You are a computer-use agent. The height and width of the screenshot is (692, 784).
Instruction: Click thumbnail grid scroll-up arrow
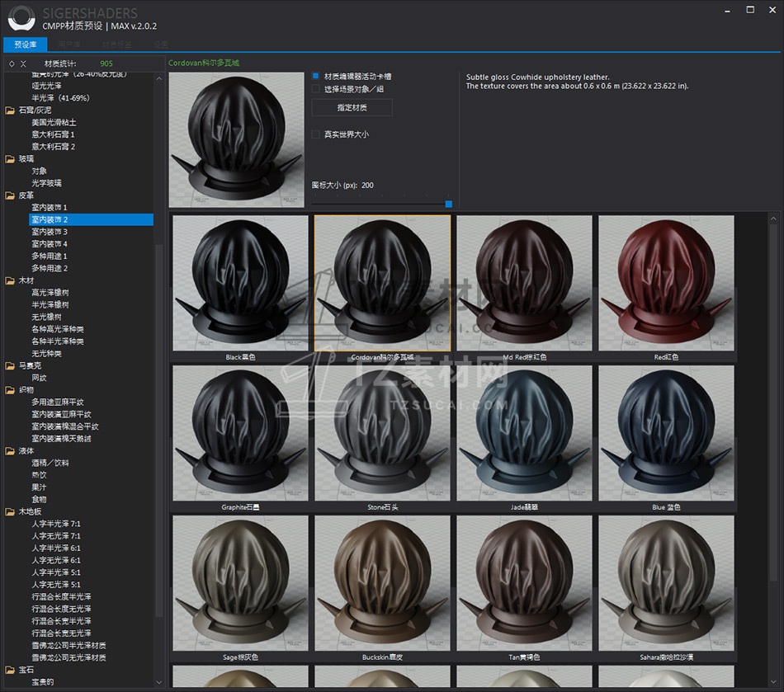point(773,219)
